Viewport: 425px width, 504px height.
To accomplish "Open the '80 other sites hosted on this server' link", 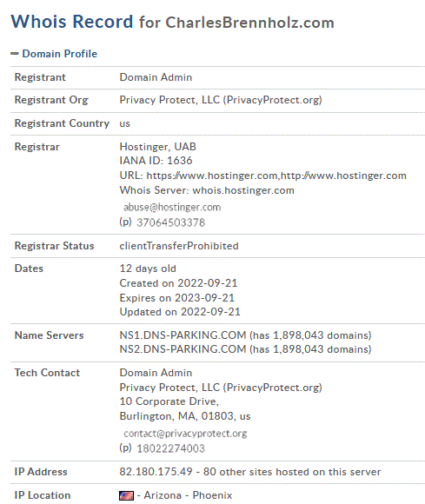I will (292, 472).
